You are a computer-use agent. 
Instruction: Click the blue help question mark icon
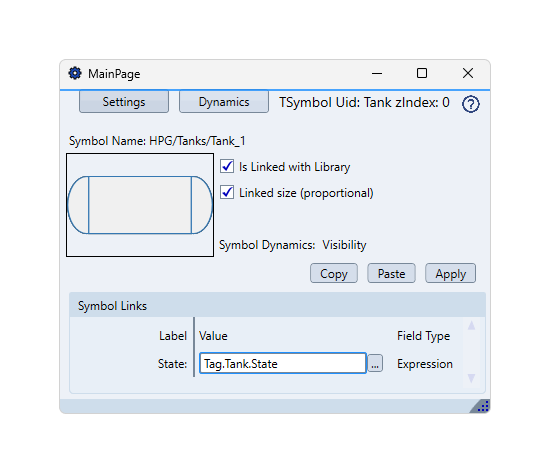(x=470, y=104)
